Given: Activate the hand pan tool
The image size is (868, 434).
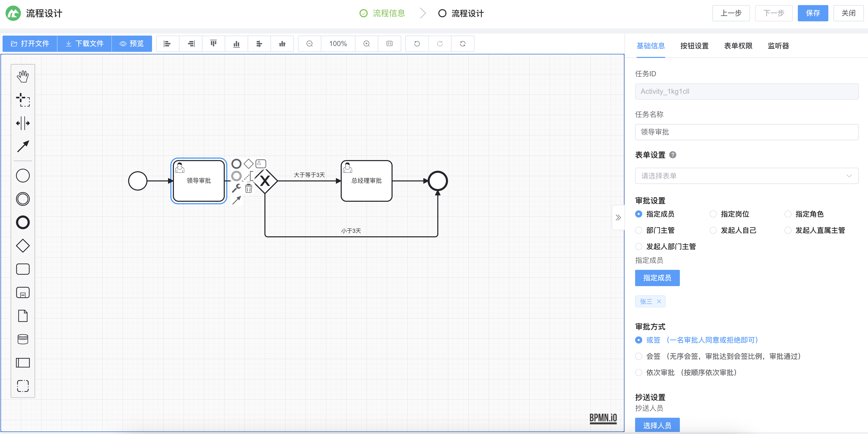Looking at the screenshot, I should click(23, 76).
